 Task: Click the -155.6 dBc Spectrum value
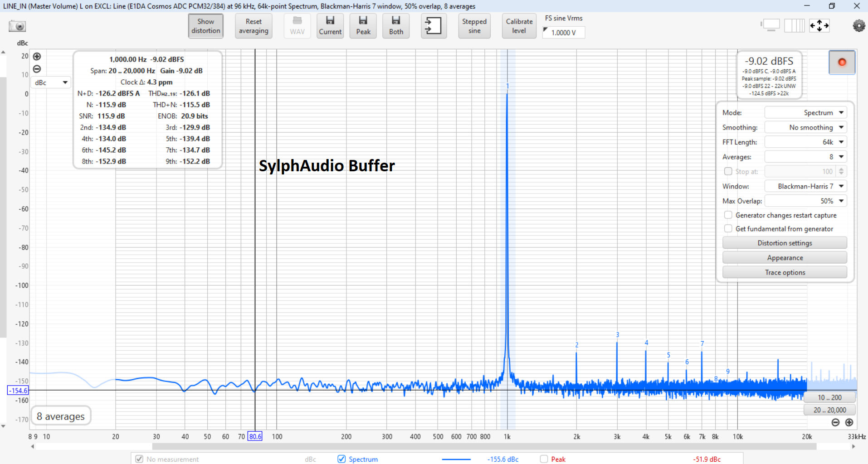(503, 459)
